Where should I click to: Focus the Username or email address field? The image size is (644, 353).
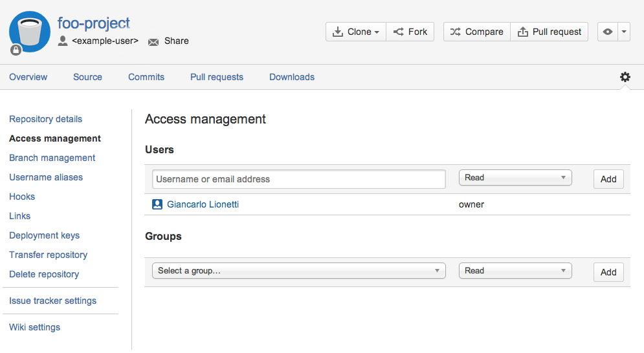click(x=298, y=179)
